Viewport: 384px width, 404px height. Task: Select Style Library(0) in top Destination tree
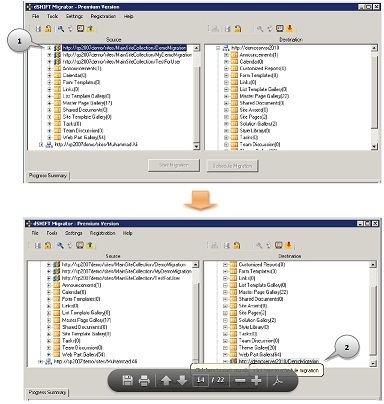tap(255, 131)
